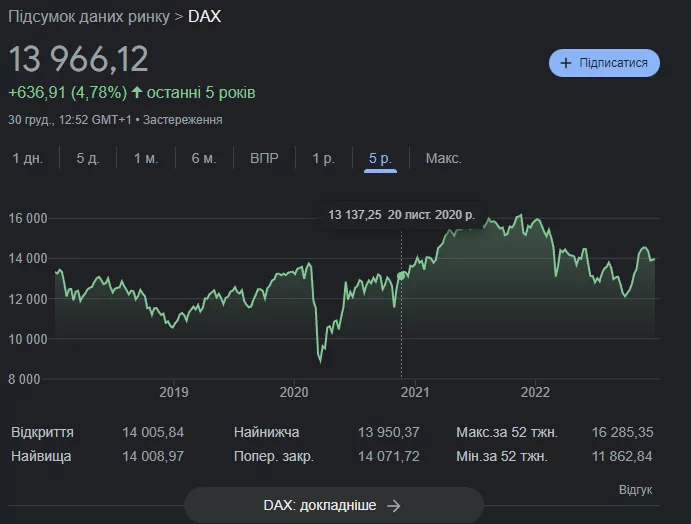The width and height of the screenshot is (691, 524).
Task: Click the останні 5 років label
Action: point(201,93)
